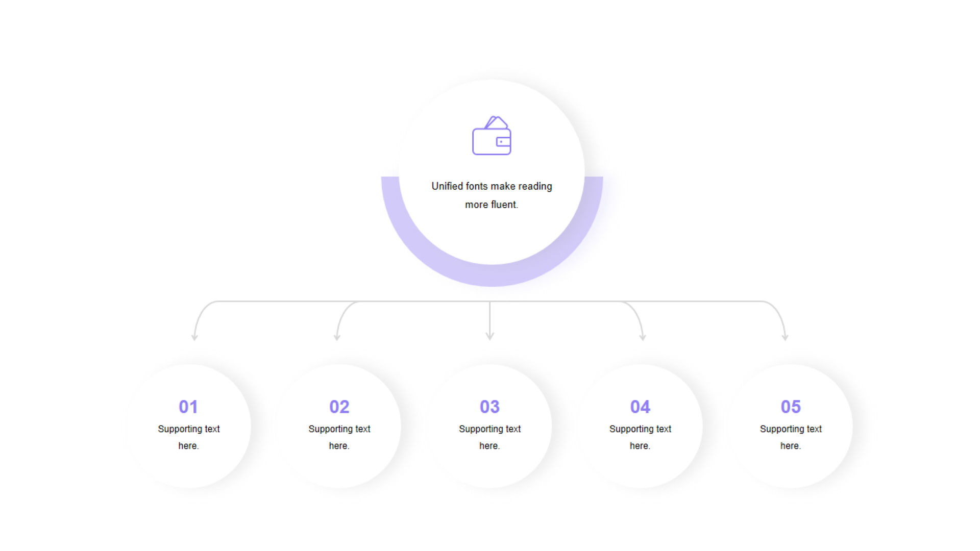Click the number 01 heading
Viewport: 980px width, 551px height.
(188, 407)
